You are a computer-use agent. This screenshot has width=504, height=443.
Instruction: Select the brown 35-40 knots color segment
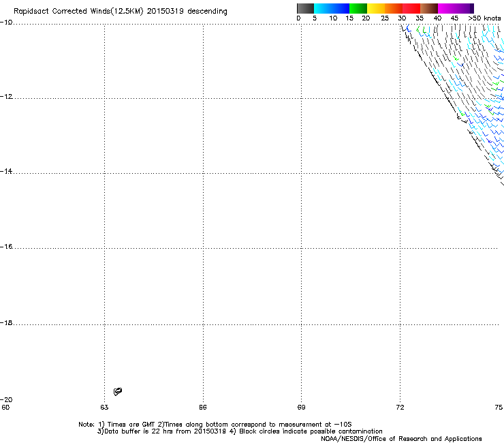429,8
